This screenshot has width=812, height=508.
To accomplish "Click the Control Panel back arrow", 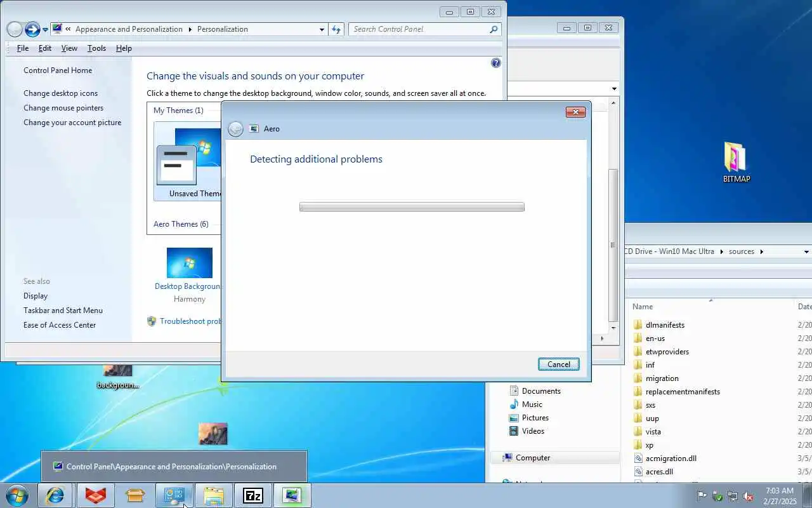I will pyautogui.click(x=15, y=29).
